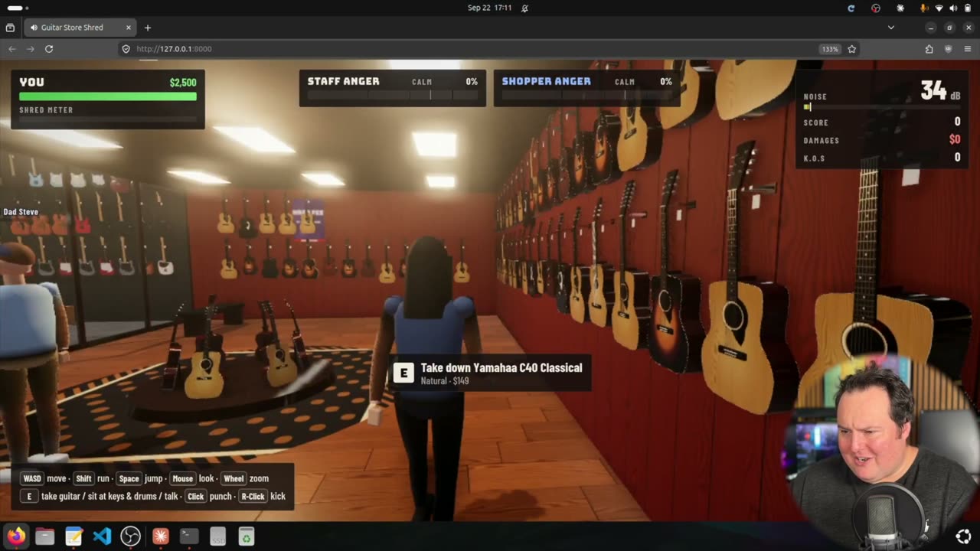
Task: Open the Firefox extensions puzzle icon
Action: point(929,49)
